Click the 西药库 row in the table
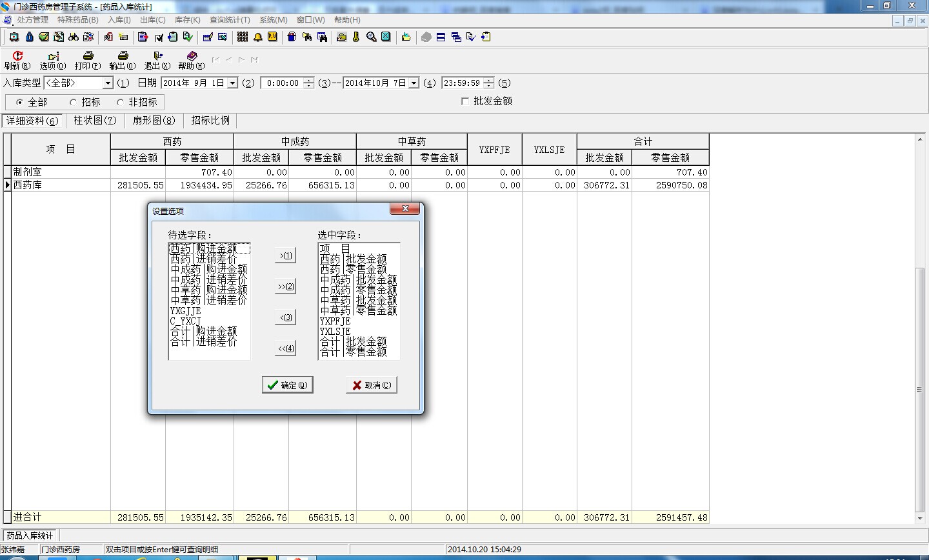 pos(360,185)
